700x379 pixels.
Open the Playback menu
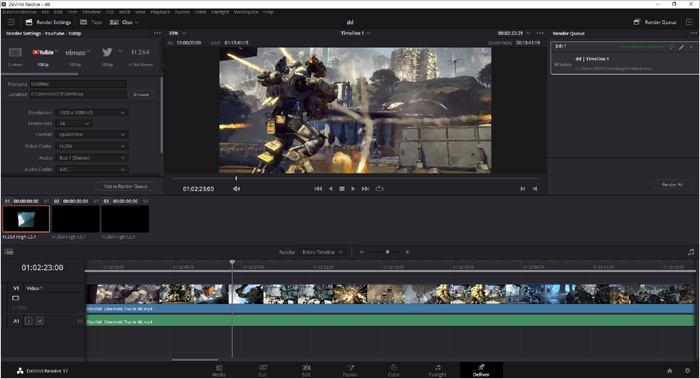point(160,12)
